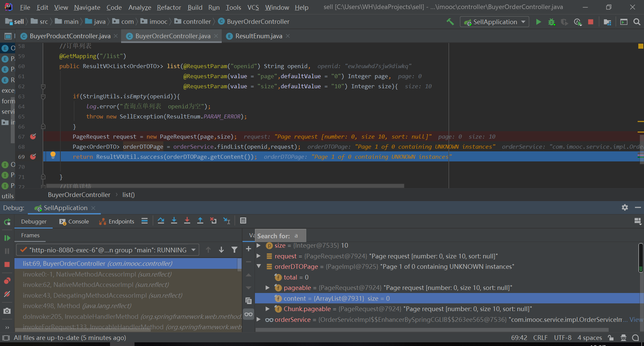Viewport: 644px width, 346px height.
Task: Expand the orderService variable node
Action: [259, 319]
